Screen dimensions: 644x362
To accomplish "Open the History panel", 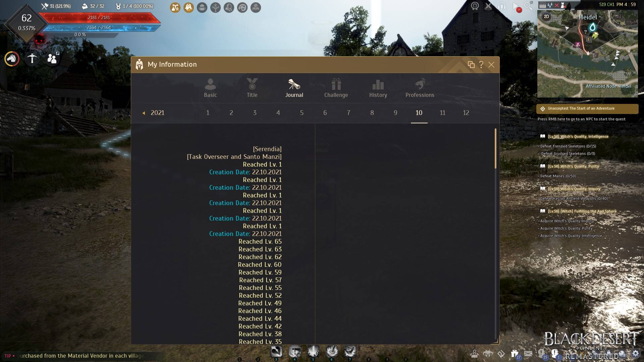I will coord(378,87).
